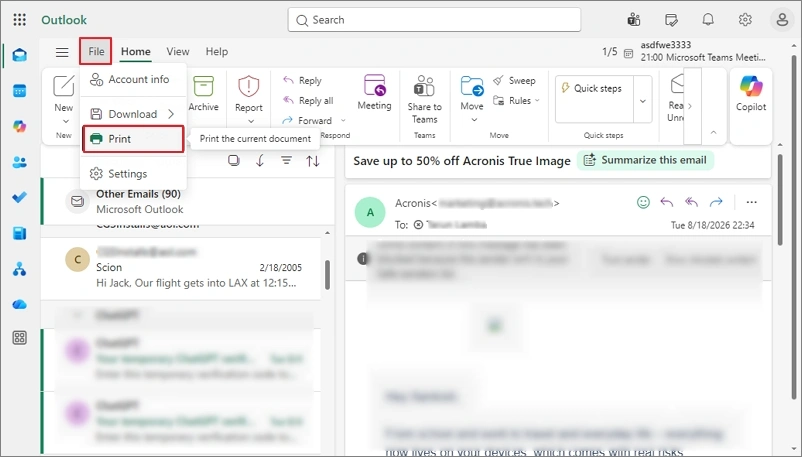
Task: Switch to the Help tab
Action: click(217, 52)
